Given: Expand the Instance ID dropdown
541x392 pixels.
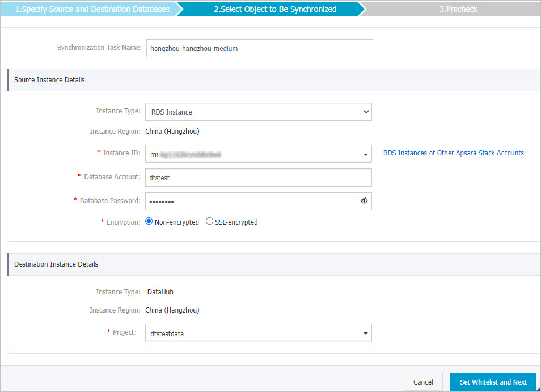Looking at the screenshot, I should 259,154.
